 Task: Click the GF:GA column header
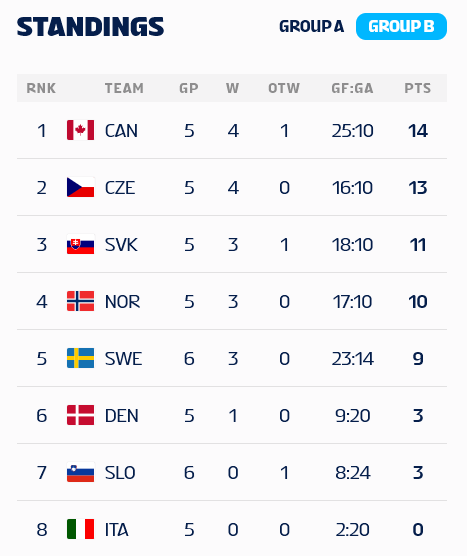352,88
